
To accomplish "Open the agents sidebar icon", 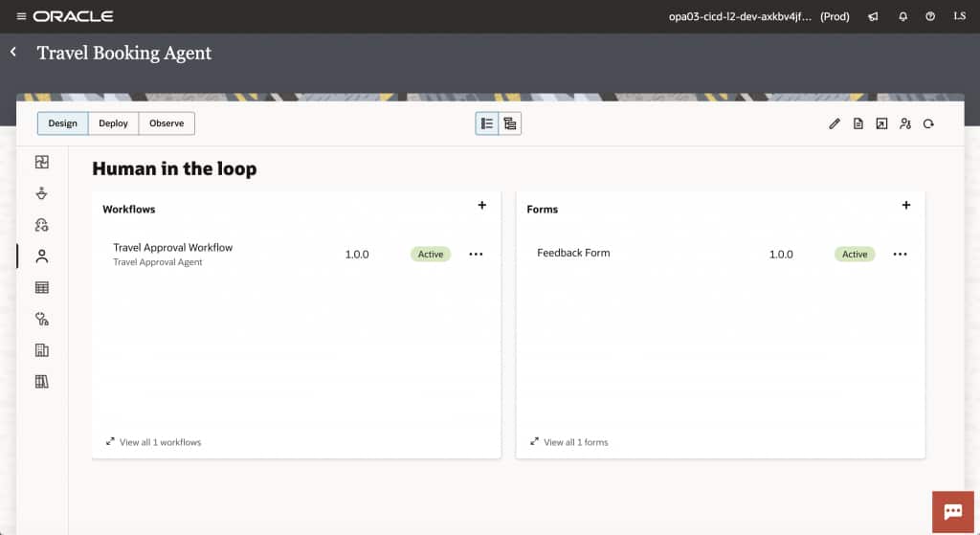I will (42, 193).
